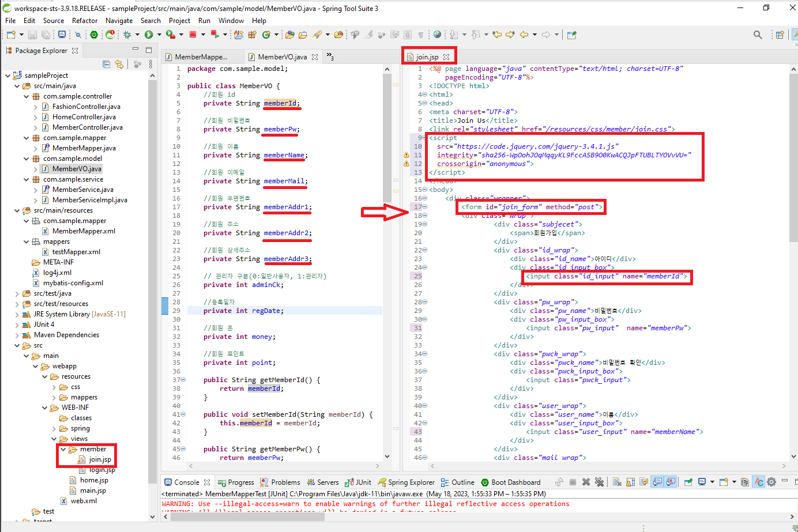Select MemberServiceImpl.java in the tree
The height and width of the screenshot is (532, 798).
(89, 200)
